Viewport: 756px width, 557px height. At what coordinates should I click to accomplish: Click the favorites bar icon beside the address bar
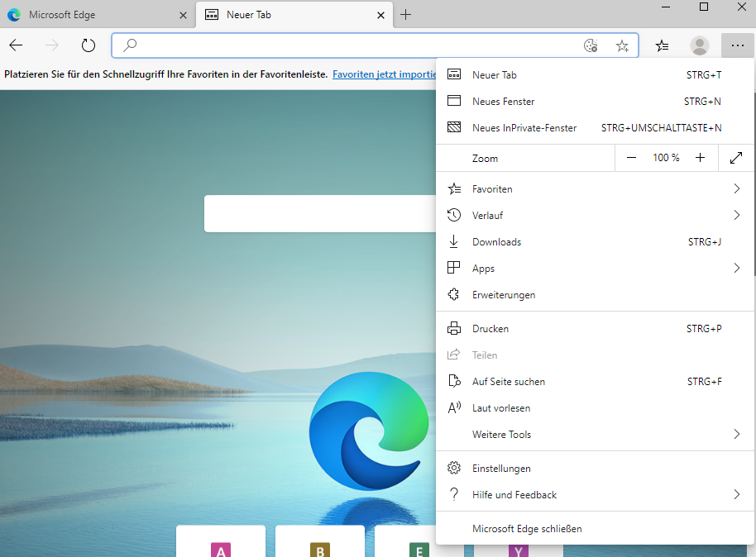coord(662,45)
